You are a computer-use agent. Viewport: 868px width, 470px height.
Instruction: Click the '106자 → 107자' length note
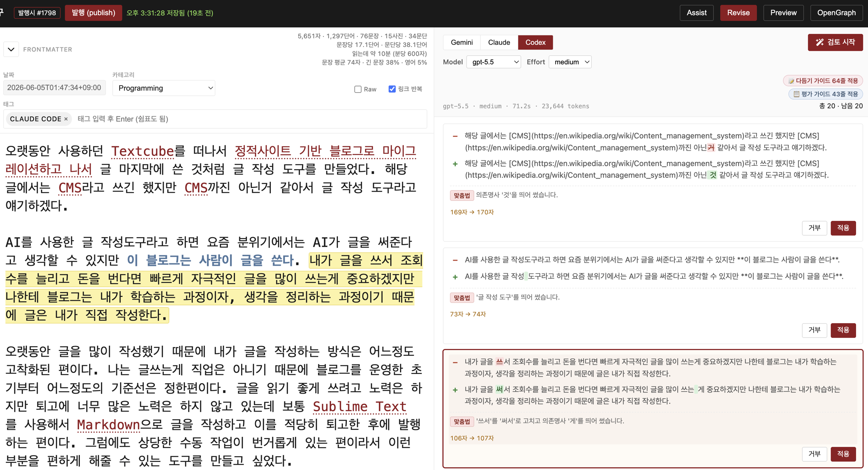(472, 438)
